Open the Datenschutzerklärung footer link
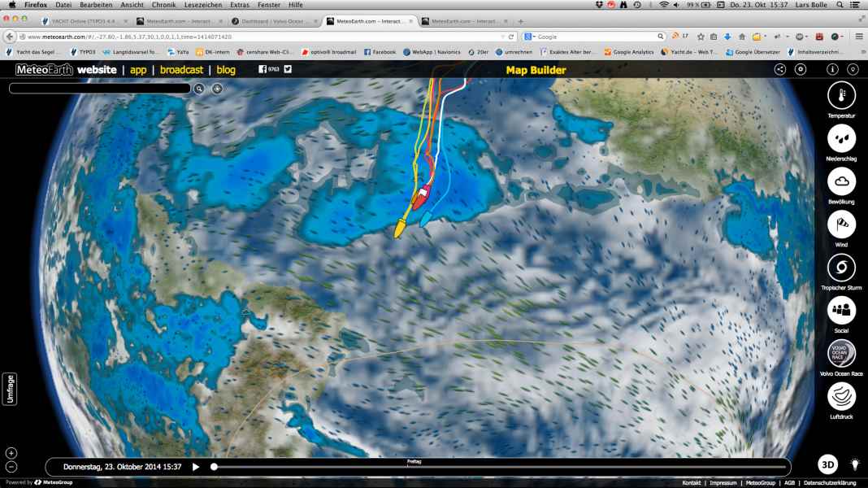The image size is (868, 488). pos(830,483)
